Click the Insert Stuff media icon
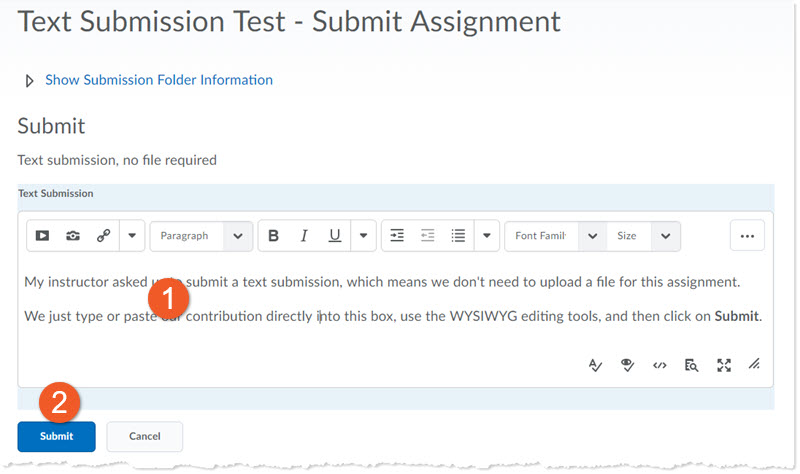Image resolution: width=800 pixels, height=474 pixels. pyautogui.click(x=42, y=236)
